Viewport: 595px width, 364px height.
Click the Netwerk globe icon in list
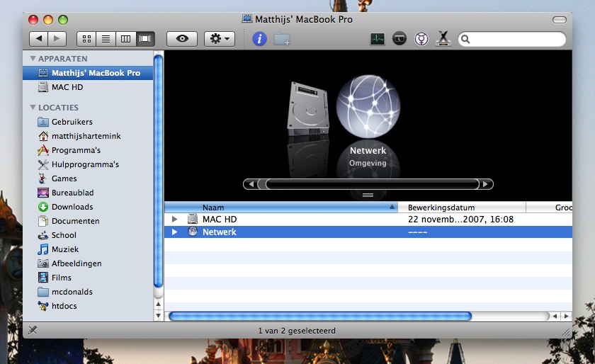pyautogui.click(x=193, y=232)
